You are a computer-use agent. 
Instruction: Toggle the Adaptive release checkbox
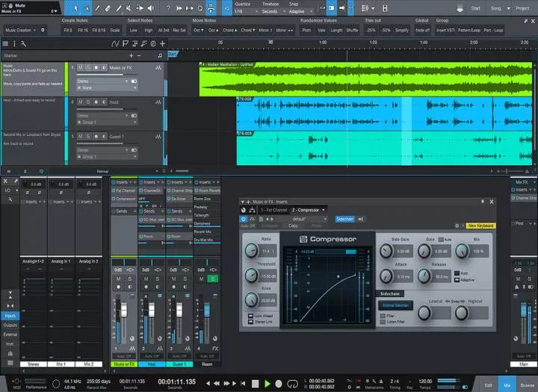[457, 280]
